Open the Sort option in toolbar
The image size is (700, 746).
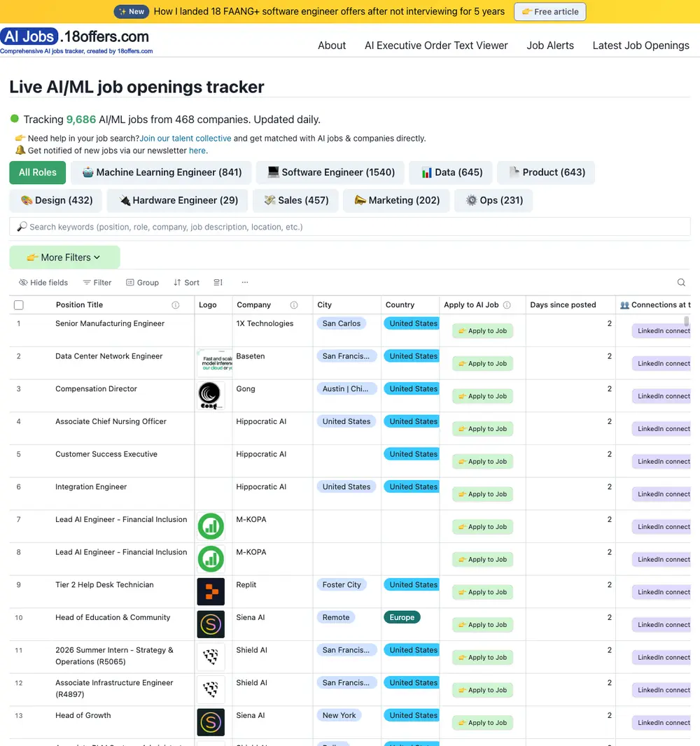[186, 283]
